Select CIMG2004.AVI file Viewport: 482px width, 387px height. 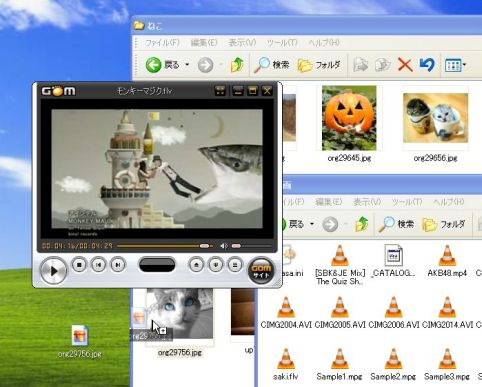click(x=286, y=313)
